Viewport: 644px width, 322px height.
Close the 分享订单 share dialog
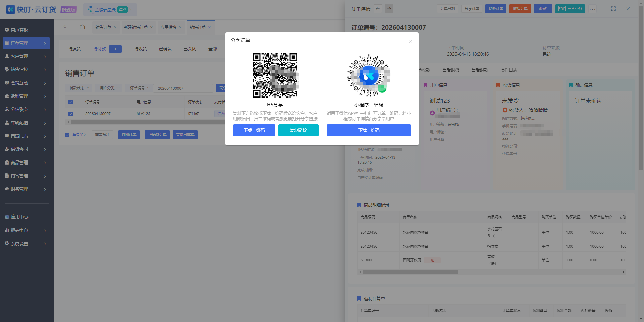410,42
